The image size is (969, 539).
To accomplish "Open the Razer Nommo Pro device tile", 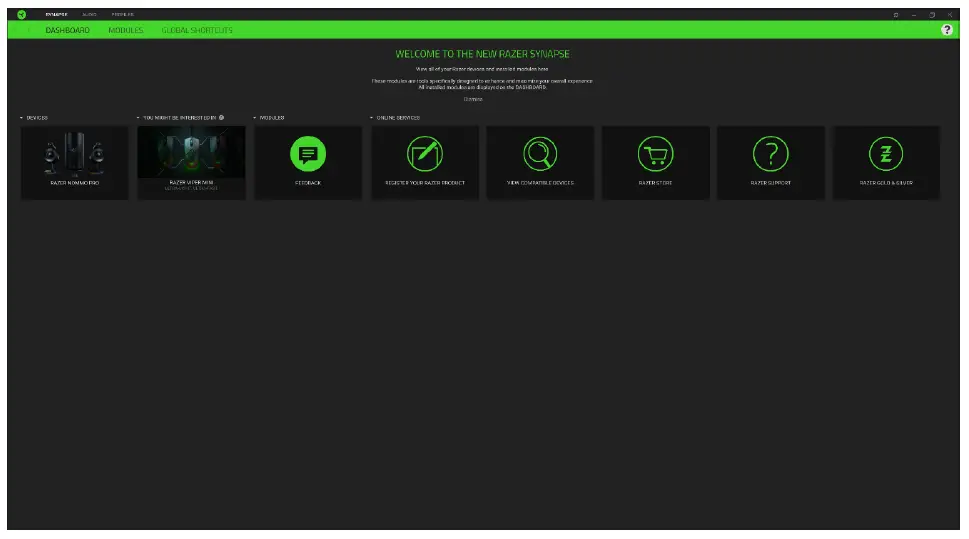I will [75, 163].
